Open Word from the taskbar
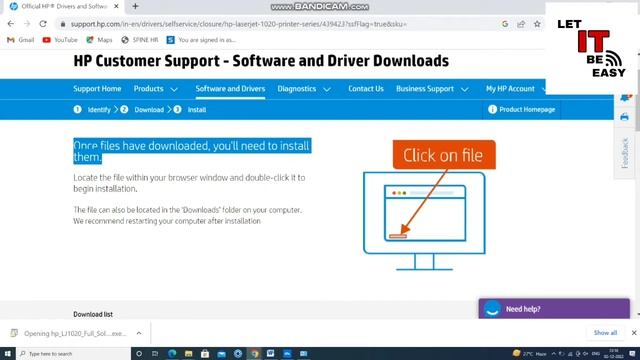 click(x=271, y=353)
